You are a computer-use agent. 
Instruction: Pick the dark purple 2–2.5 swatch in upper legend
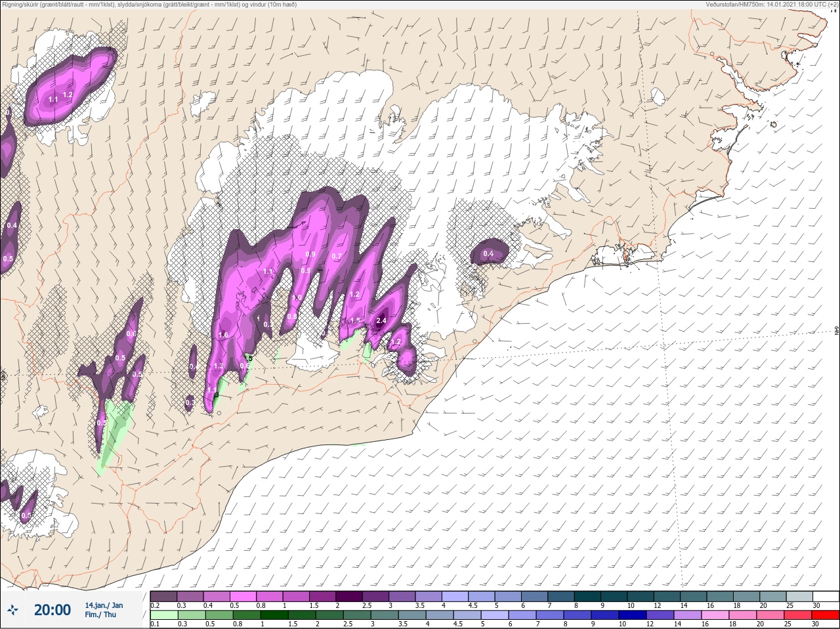[350, 596]
